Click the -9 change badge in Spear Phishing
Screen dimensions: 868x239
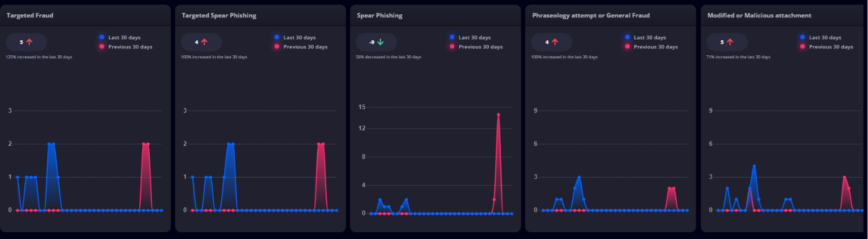376,42
